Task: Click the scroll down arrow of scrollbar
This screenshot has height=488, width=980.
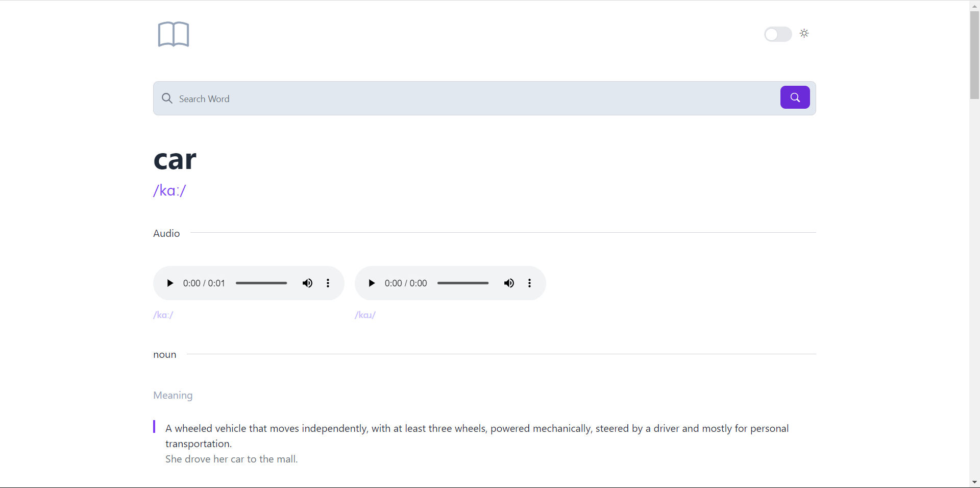Action: click(x=974, y=482)
